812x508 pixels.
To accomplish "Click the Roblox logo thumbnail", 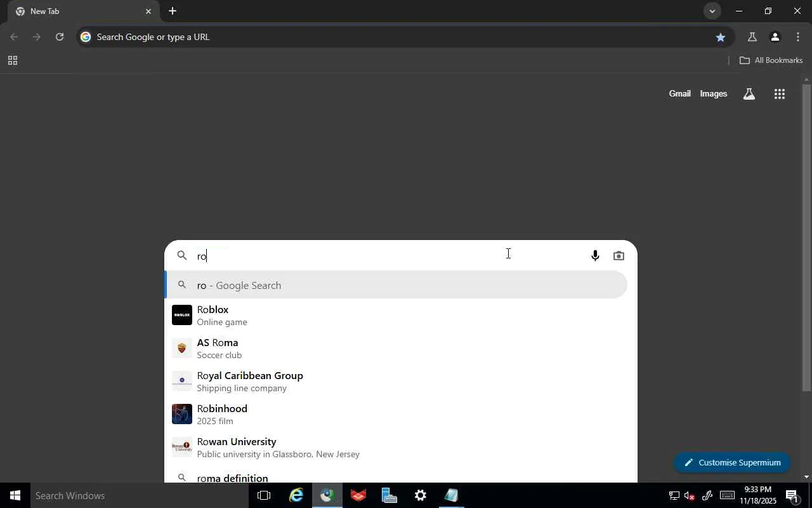I will coord(182,315).
